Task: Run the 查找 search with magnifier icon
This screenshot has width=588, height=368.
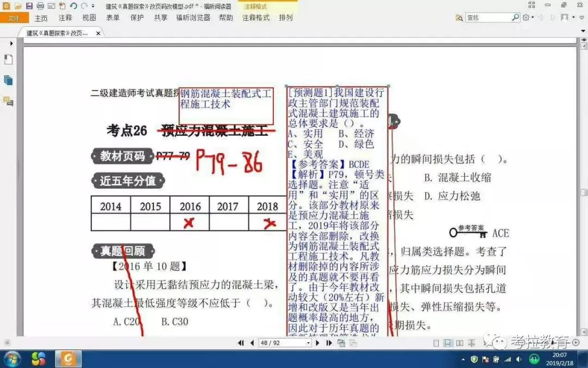Action: 516,17
